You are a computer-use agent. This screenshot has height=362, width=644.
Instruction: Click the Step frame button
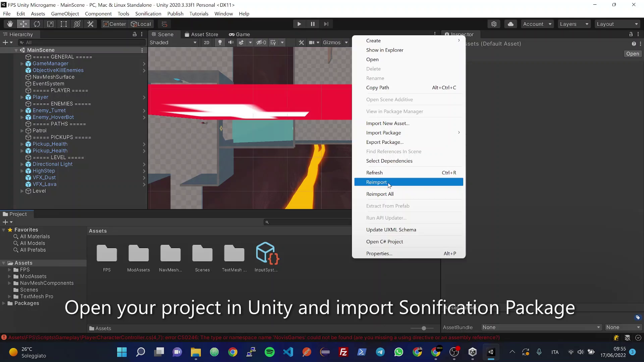coord(326,24)
